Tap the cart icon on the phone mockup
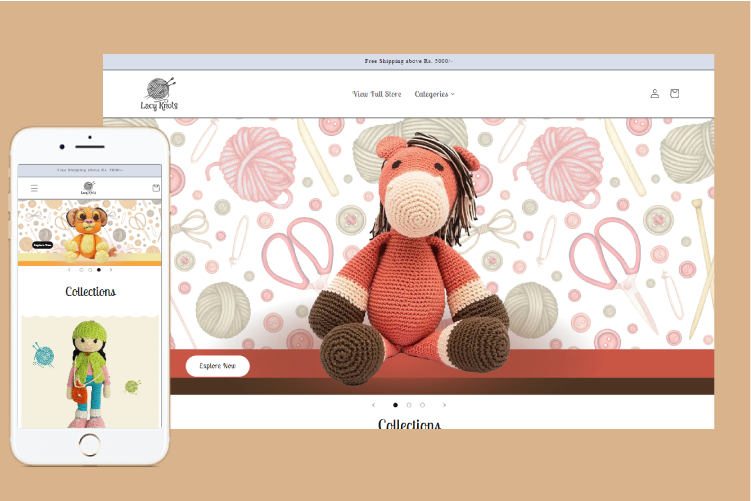 point(155,188)
